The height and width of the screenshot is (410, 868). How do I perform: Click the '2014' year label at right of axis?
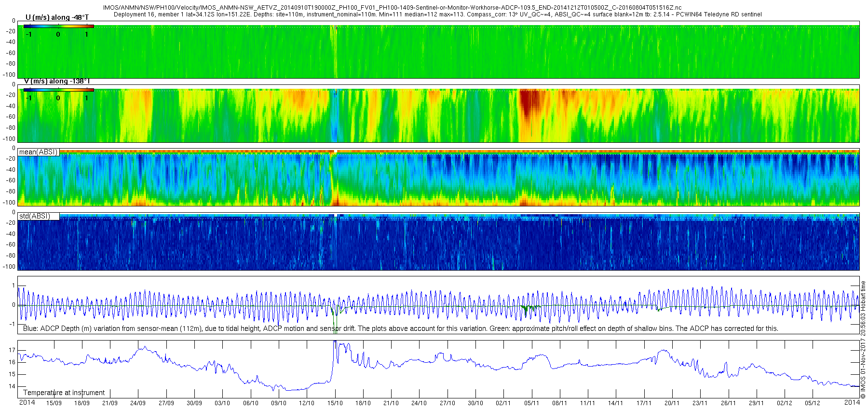tap(852, 402)
